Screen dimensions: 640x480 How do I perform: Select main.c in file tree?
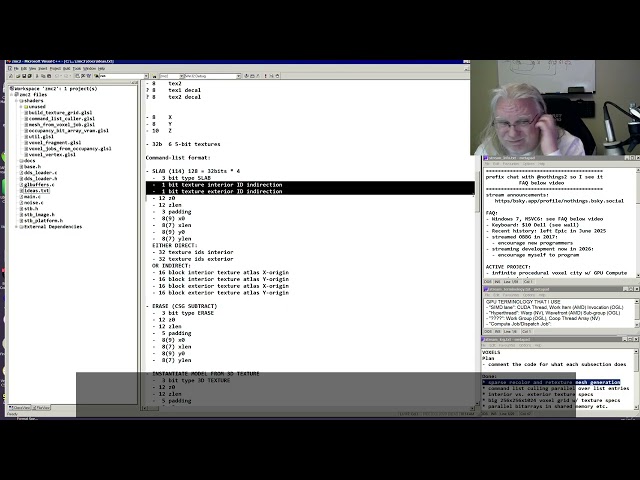click(x=32, y=196)
